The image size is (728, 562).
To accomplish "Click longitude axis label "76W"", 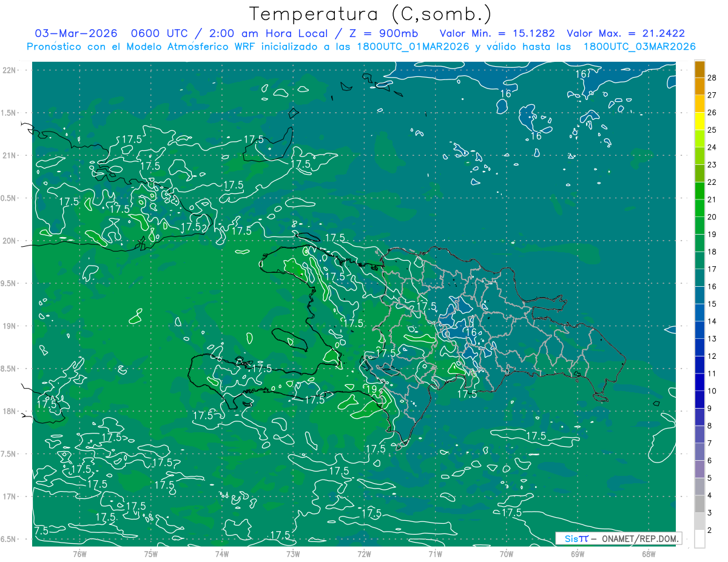I will coord(79,554).
